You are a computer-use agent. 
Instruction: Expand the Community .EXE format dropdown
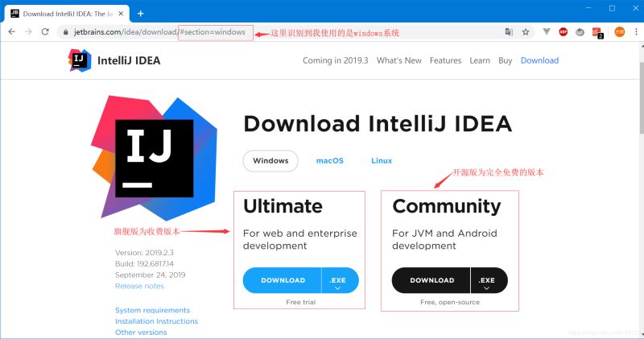pos(489,280)
